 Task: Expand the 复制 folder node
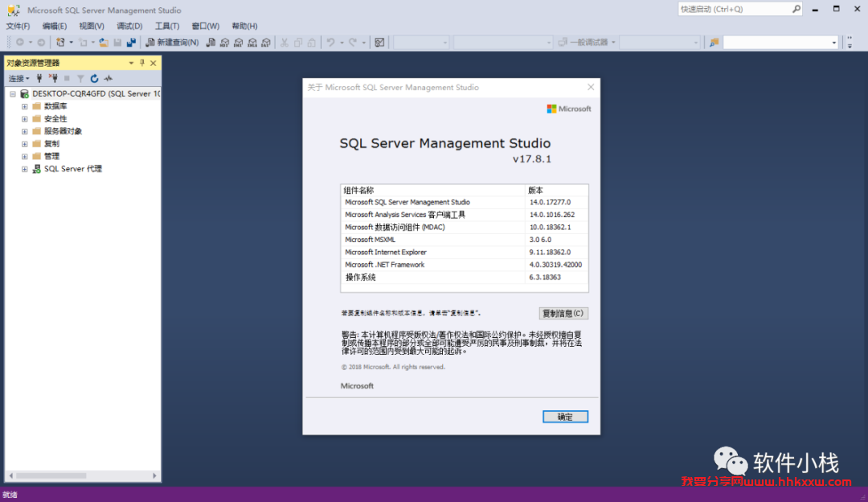point(24,144)
